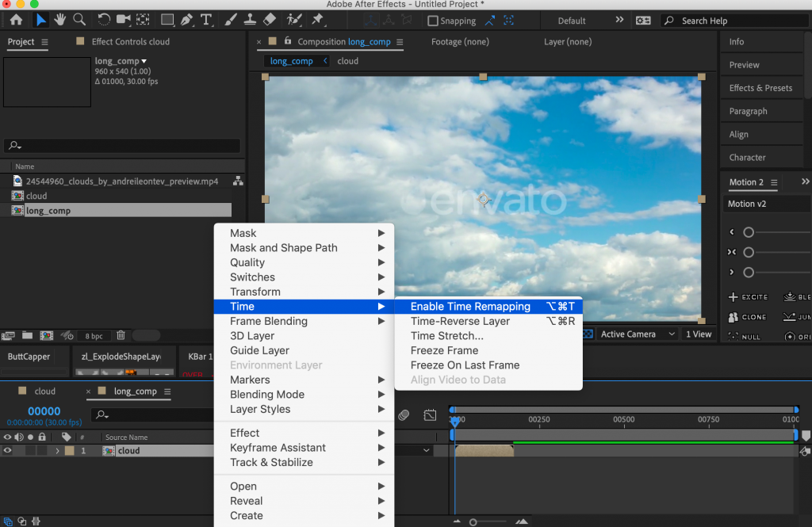Select the Puppet Pin tool
The width and height of the screenshot is (812, 527).
[317, 20]
